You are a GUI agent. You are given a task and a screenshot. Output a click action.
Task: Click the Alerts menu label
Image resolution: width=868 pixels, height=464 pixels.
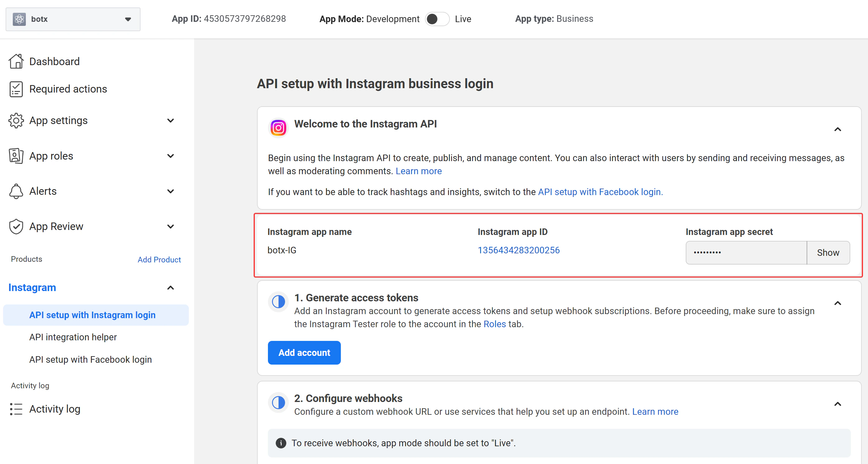[x=43, y=191]
